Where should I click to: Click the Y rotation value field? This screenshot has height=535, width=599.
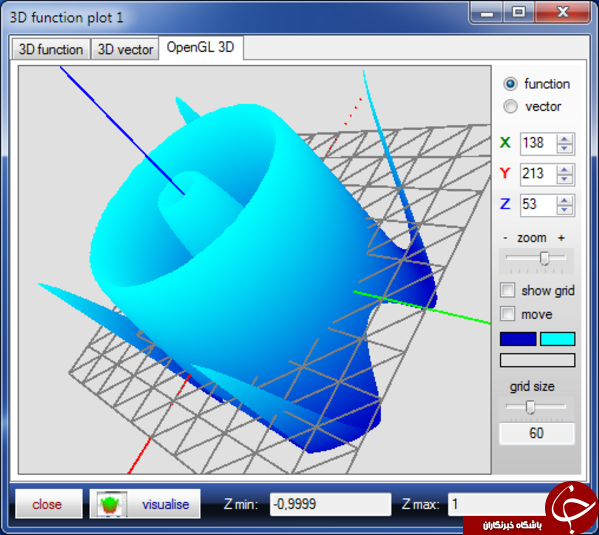(x=538, y=174)
